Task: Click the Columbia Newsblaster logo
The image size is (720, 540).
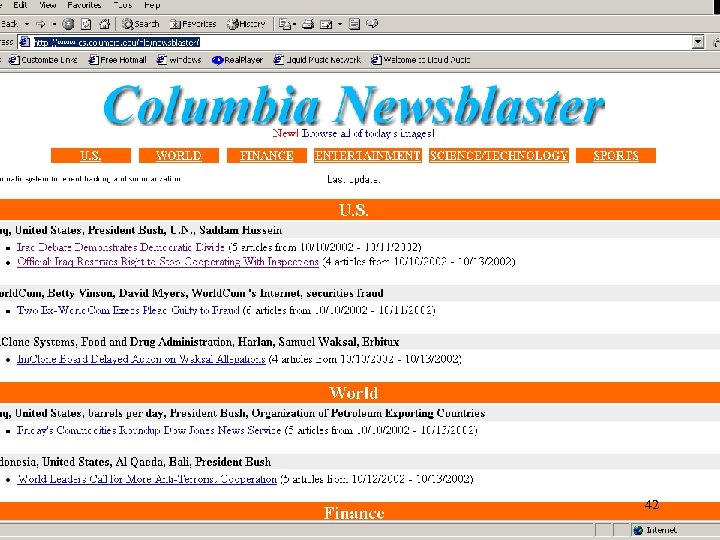Action: (354, 105)
